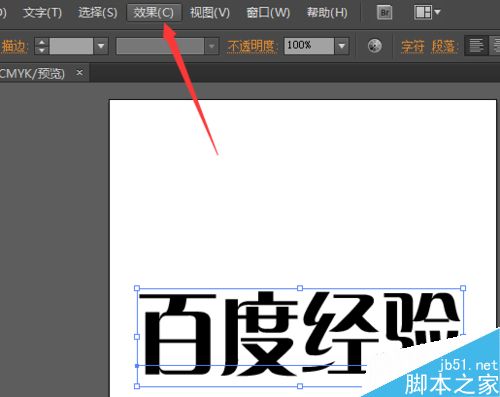This screenshot has width=500, height=397.
Task: Click the 描边 stroke label link
Action: (14, 46)
